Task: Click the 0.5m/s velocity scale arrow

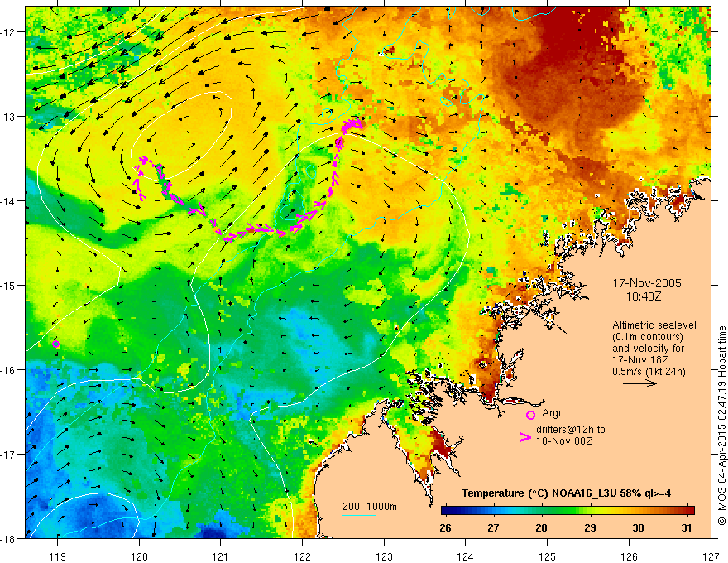Action: pos(639,383)
